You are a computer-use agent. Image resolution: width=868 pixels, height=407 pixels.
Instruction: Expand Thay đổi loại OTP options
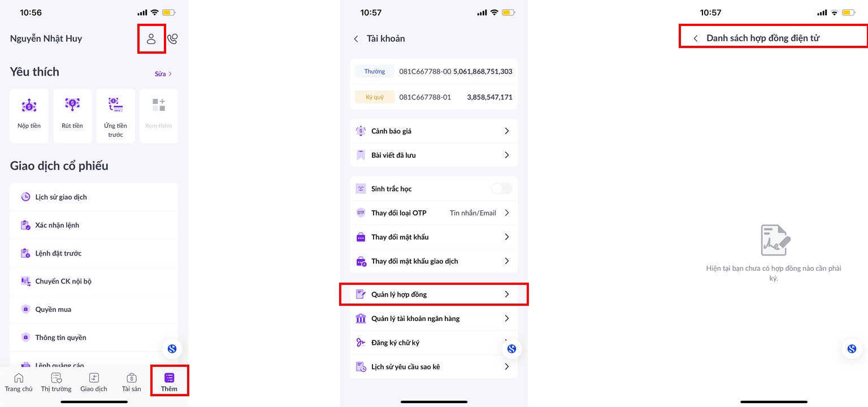506,213
